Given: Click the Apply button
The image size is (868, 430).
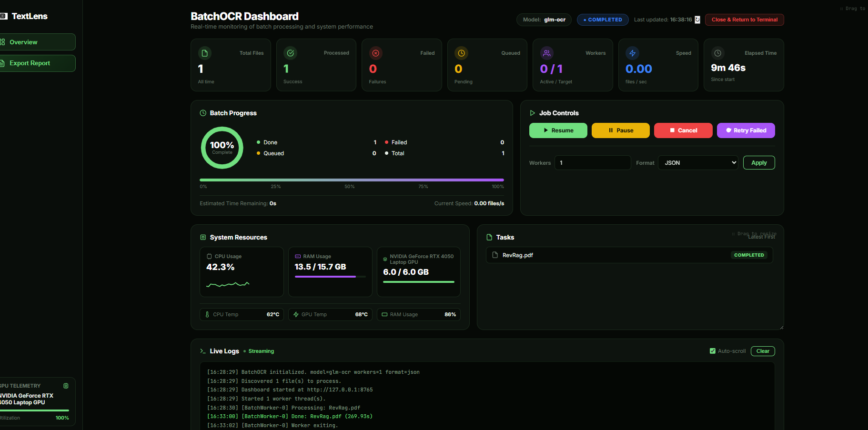Looking at the screenshot, I should pos(759,163).
